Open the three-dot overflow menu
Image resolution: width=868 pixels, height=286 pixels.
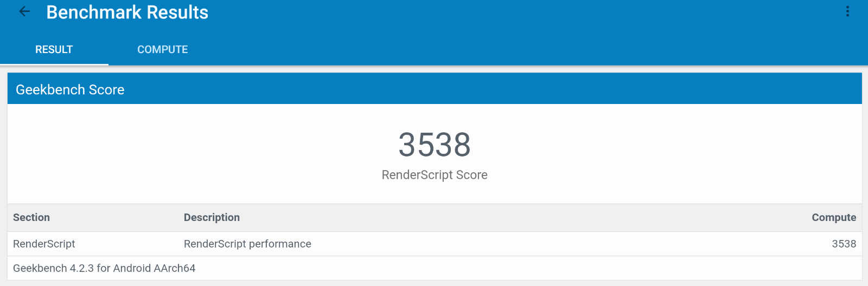click(847, 11)
